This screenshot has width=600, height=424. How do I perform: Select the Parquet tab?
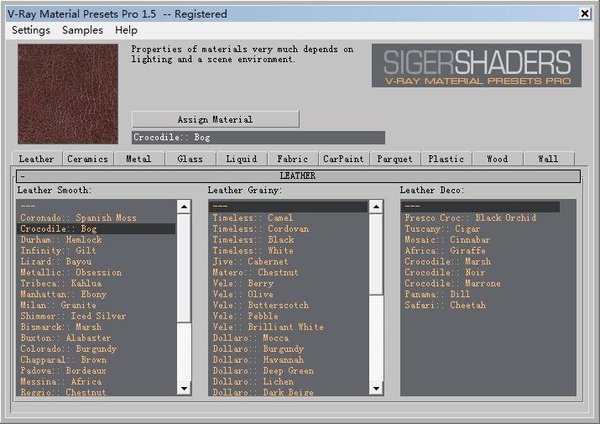(395, 158)
